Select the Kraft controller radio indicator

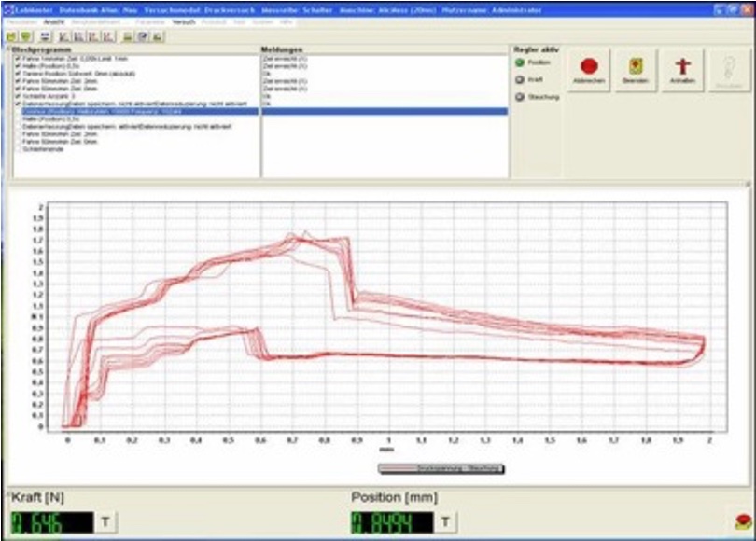pyautogui.click(x=520, y=79)
